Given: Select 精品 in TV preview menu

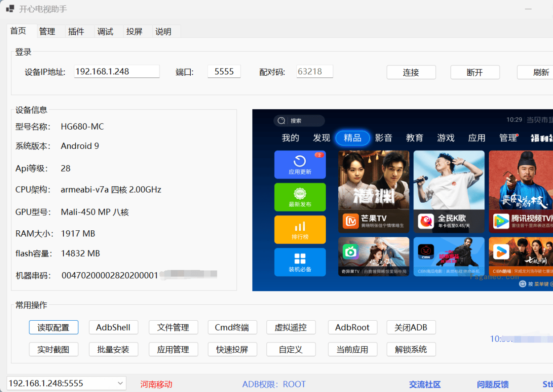Looking at the screenshot, I should point(352,138).
